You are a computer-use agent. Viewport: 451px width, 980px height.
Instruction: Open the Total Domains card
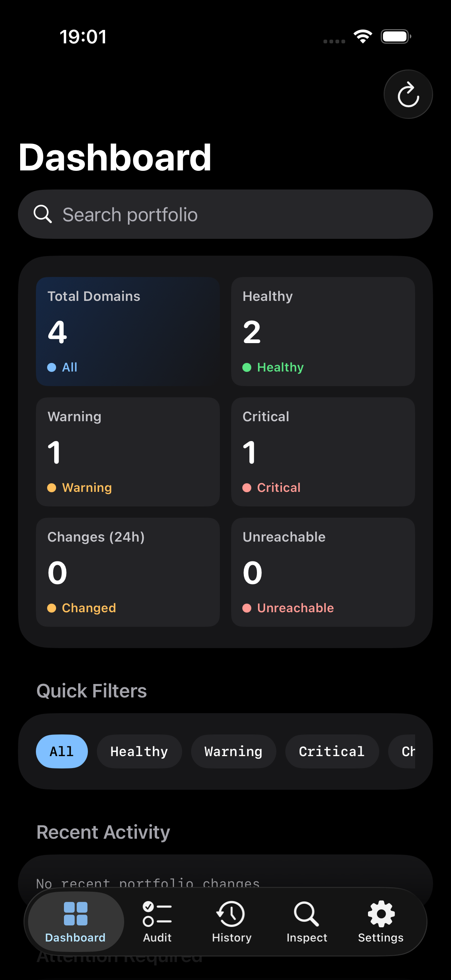point(128,332)
